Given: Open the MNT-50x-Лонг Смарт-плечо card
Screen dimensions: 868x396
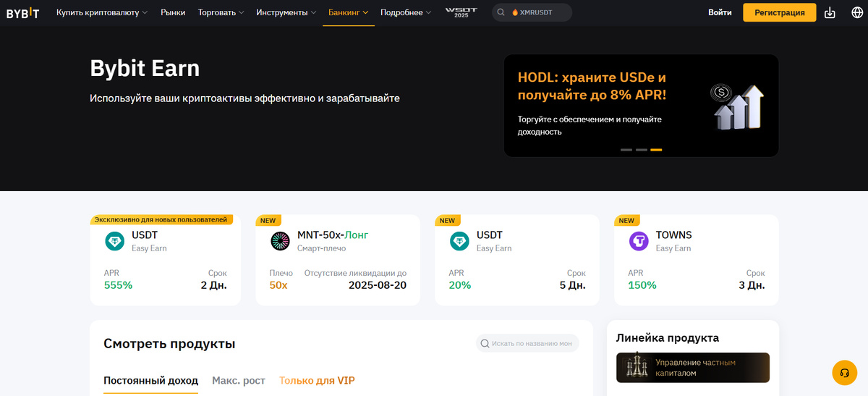Looking at the screenshot, I should tap(338, 260).
